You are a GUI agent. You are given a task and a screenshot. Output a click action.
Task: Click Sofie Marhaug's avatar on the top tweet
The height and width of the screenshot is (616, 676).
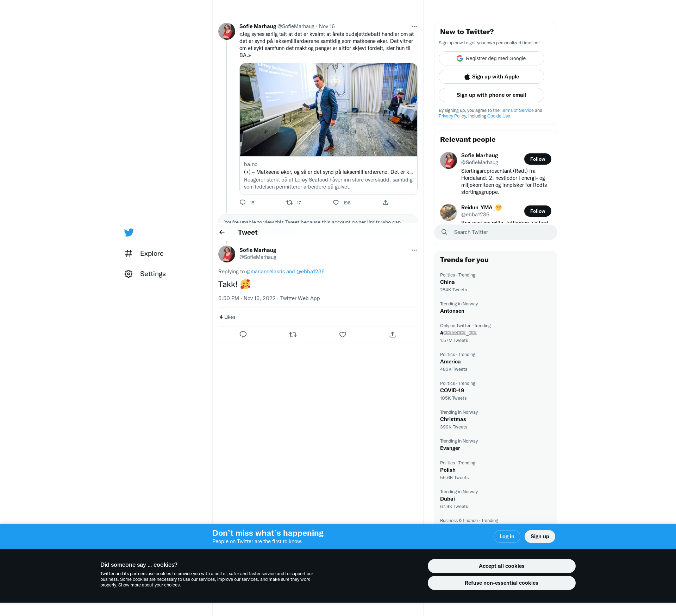[x=227, y=31]
